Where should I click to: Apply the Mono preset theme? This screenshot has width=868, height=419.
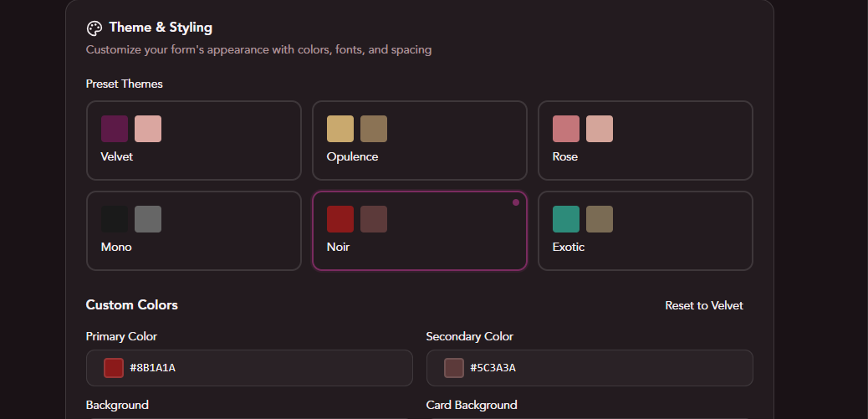(194, 231)
